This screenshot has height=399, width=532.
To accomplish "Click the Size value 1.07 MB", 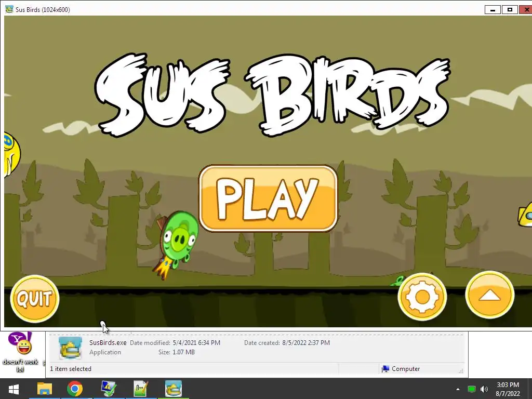I will [x=183, y=352].
